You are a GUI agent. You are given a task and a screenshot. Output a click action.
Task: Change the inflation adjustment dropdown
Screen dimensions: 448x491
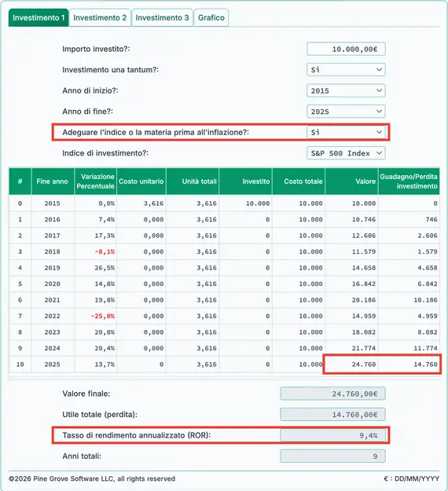pos(346,133)
